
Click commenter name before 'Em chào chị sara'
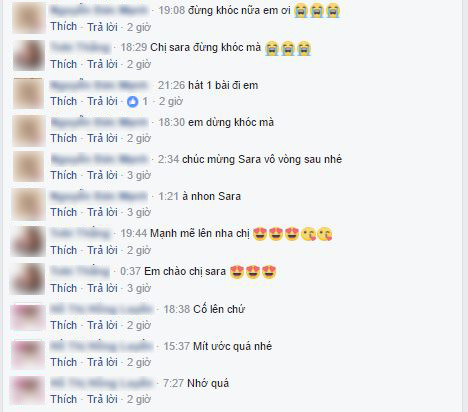click(x=80, y=271)
